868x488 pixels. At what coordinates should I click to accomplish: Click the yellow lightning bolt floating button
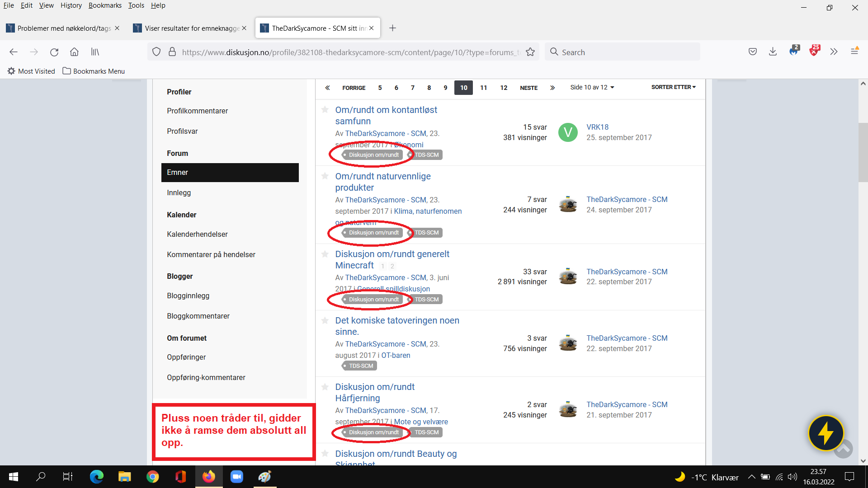(x=826, y=433)
